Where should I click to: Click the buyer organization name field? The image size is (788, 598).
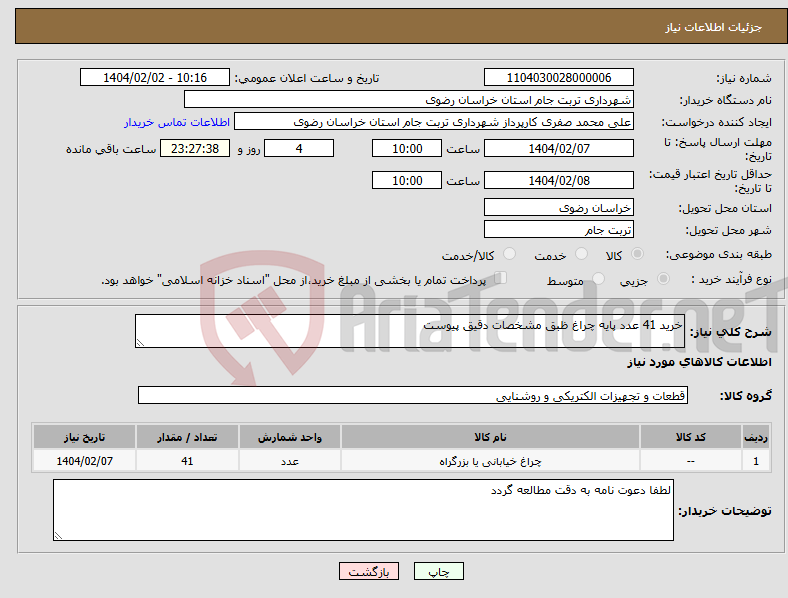(409, 99)
